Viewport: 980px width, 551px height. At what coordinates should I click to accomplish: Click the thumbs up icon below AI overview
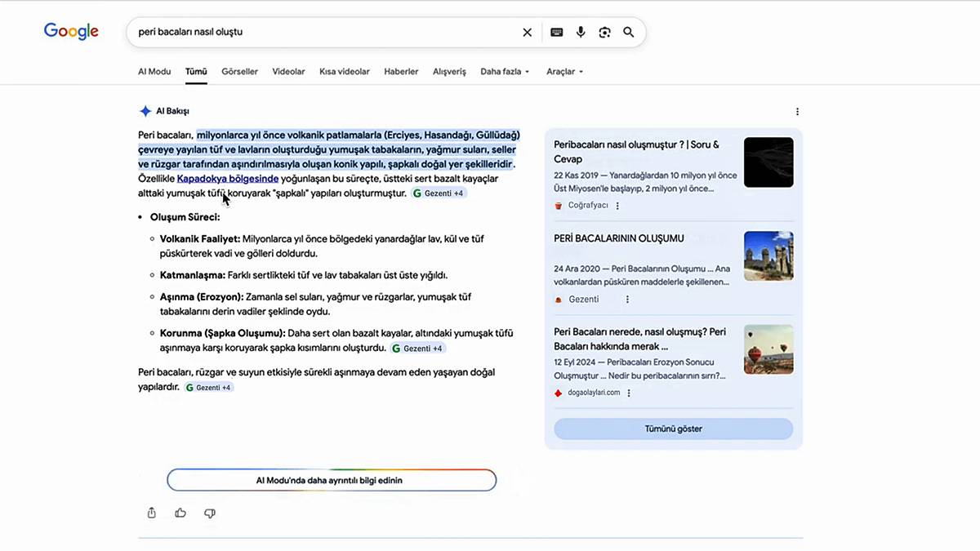(180, 513)
